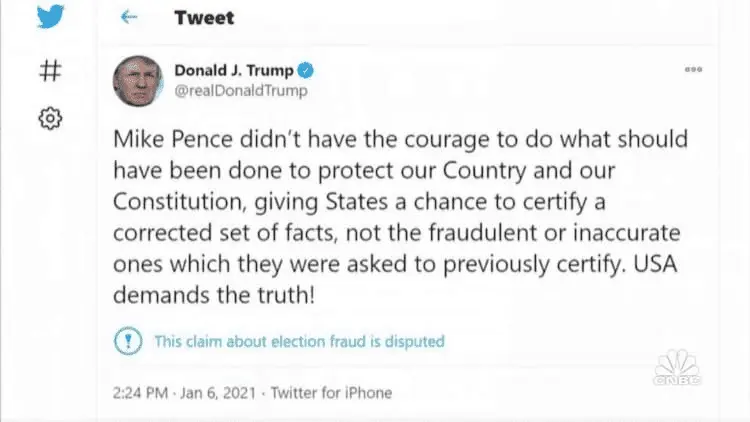Click the blue verified badge
Screen dimensions: 750x422
(309, 71)
